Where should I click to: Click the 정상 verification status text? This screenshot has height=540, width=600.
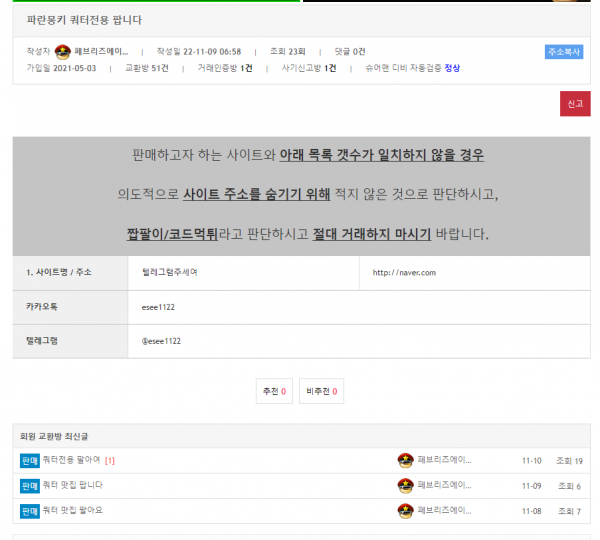[452, 68]
